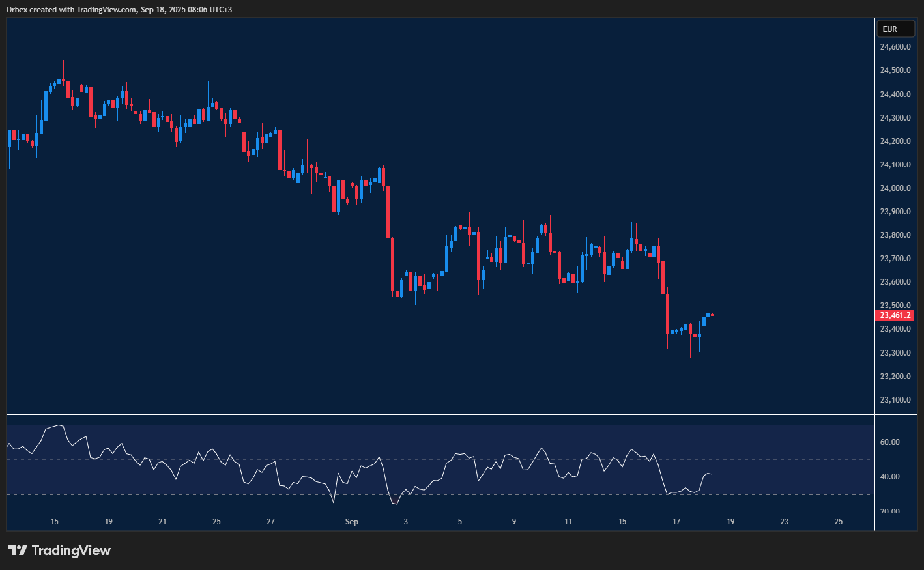
Task: Click the 24,600.0 price axis label
Action: [x=895, y=47]
